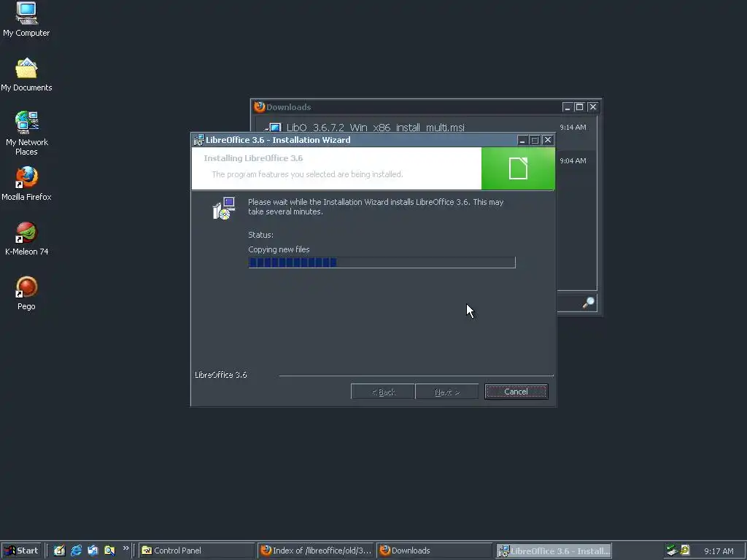
Task: Select the K-Meleon 74 desktop shortcut
Action: (26, 238)
